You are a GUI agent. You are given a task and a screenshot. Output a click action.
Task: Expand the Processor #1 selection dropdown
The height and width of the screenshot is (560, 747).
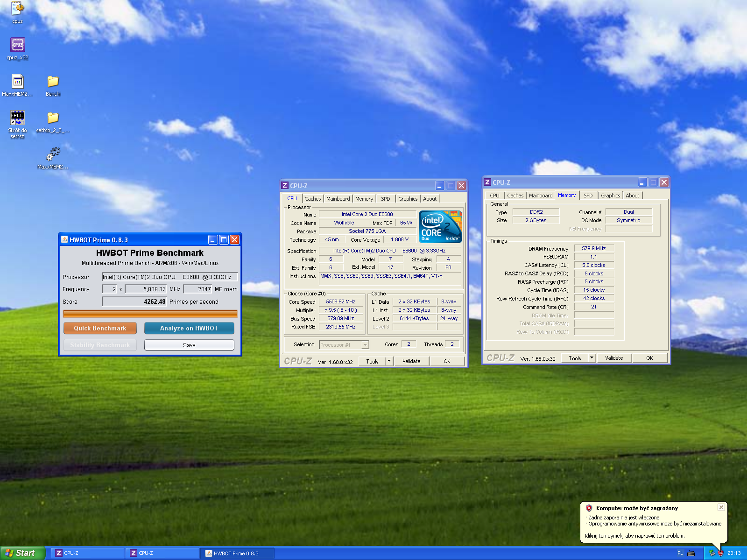pos(366,345)
